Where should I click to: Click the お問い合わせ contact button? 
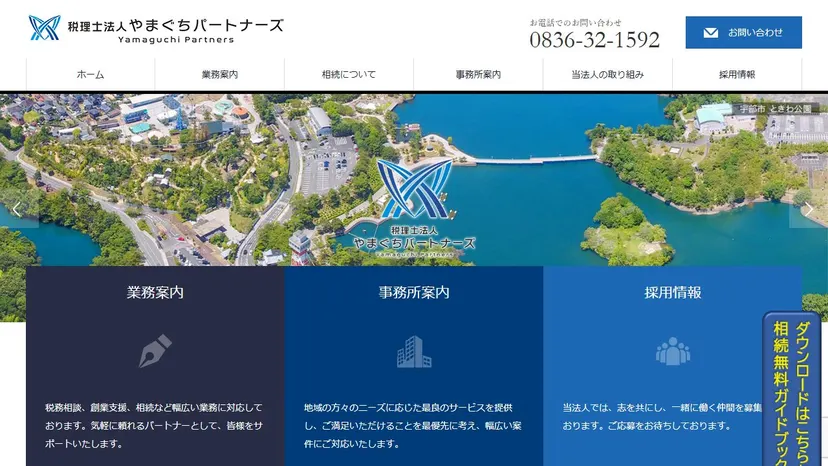pos(744,32)
